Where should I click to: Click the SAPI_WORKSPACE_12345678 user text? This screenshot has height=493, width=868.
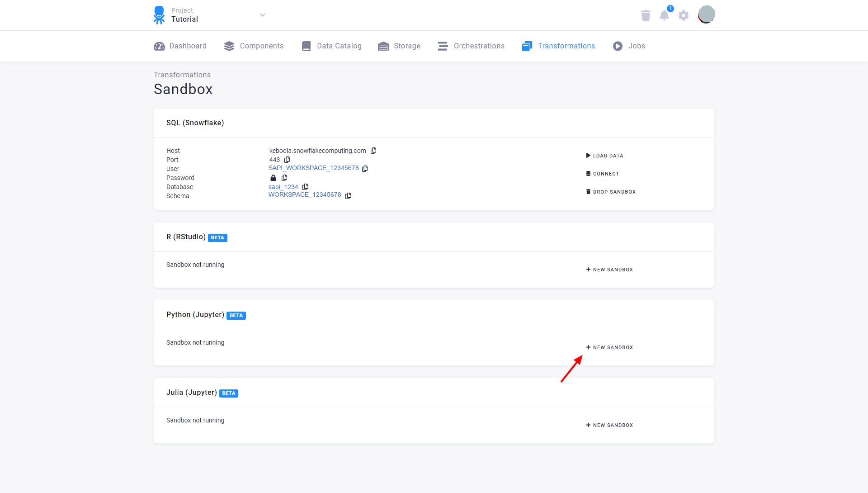(x=313, y=168)
